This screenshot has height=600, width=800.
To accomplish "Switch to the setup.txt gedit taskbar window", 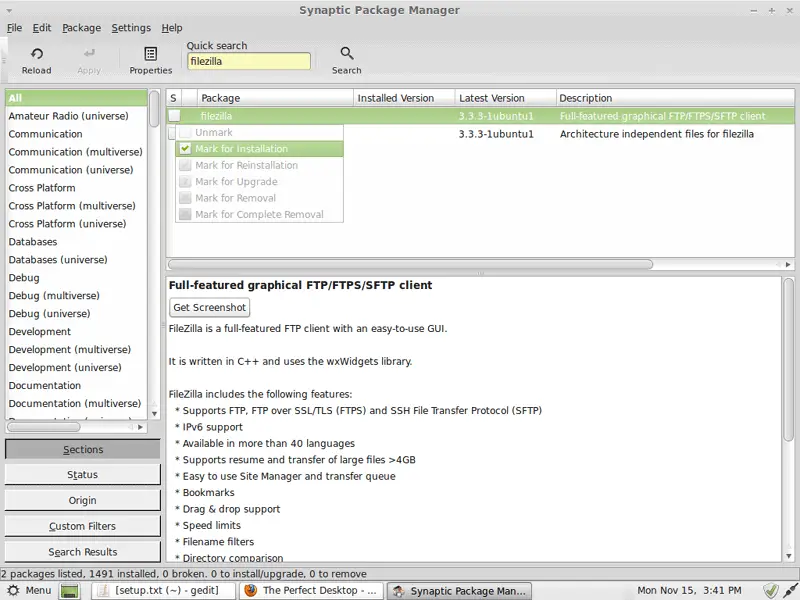I will (165, 591).
